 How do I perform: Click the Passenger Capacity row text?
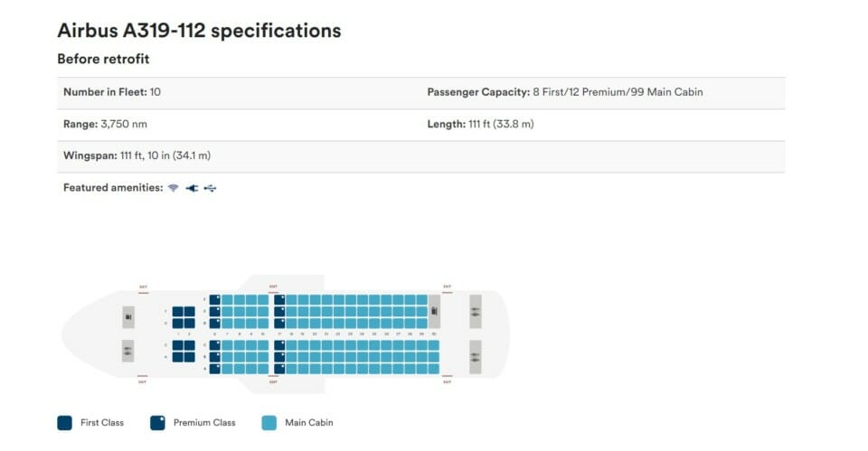pyautogui.click(x=564, y=92)
